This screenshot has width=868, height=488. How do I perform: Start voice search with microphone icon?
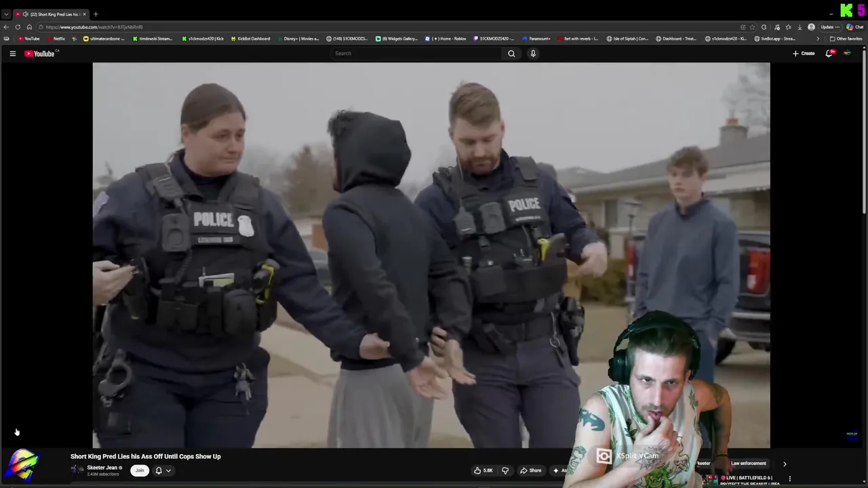tap(533, 54)
